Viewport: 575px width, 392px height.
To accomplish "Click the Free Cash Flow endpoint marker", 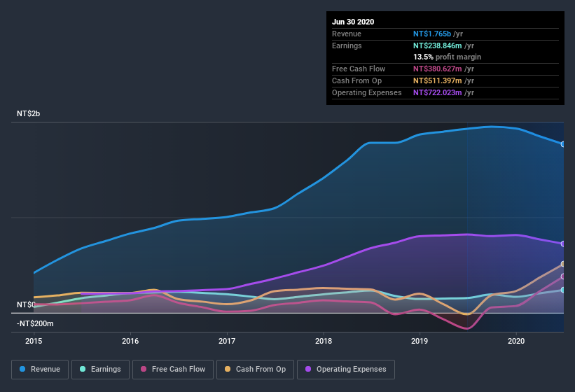I will tap(563, 276).
